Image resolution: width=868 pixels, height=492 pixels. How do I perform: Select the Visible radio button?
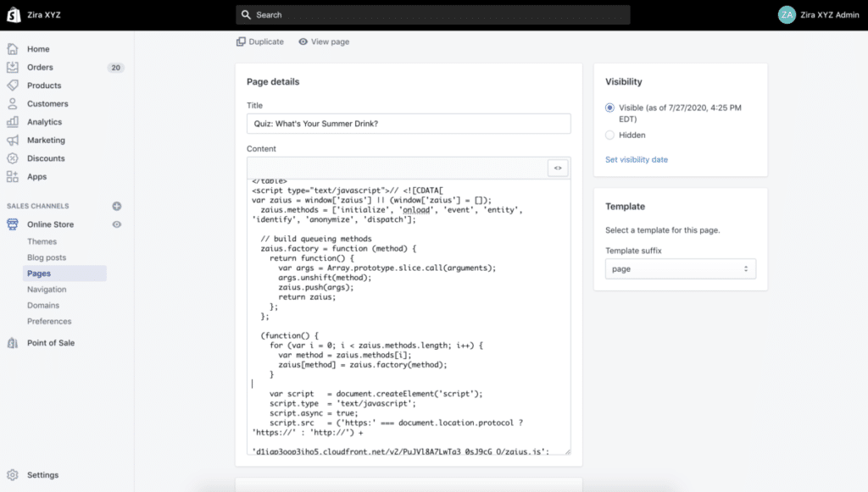click(x=610, y=108)
